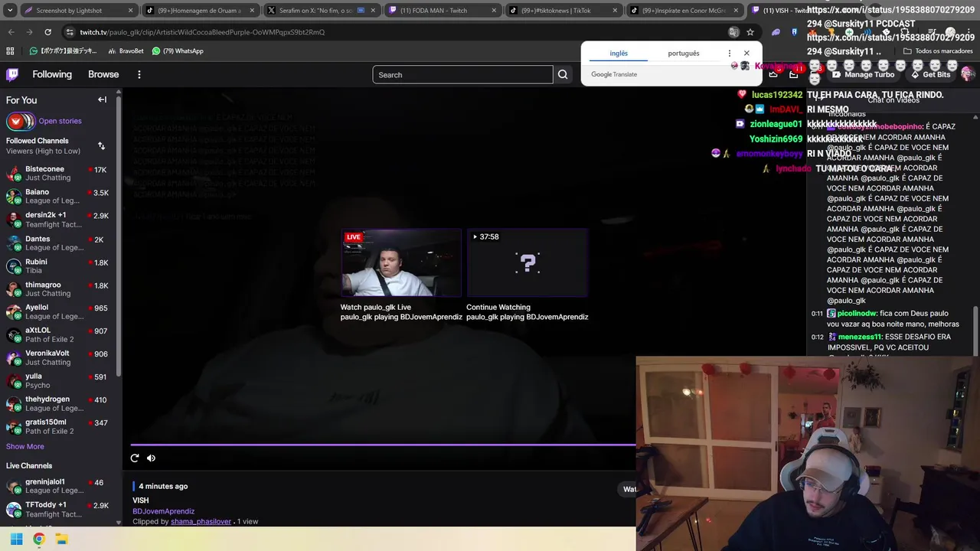Switch to #tiktoknews TikTok tab
Screen dimensions: 980x551
point(562,11)
